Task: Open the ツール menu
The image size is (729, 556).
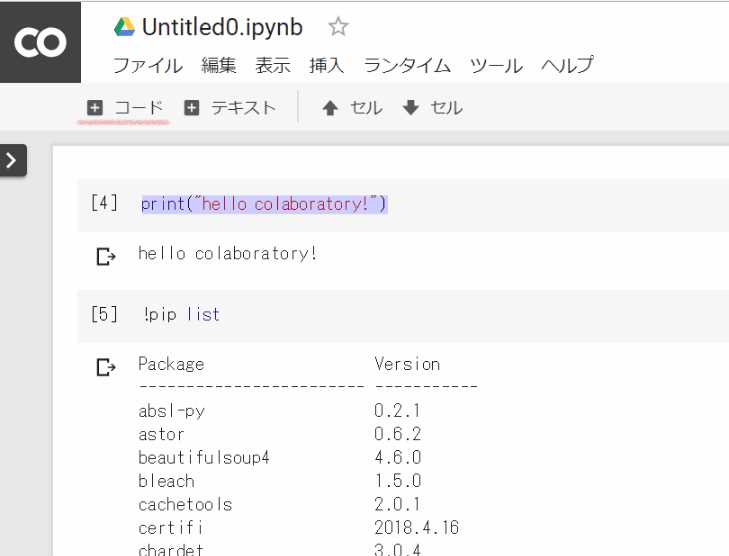Action: point(496,66)
